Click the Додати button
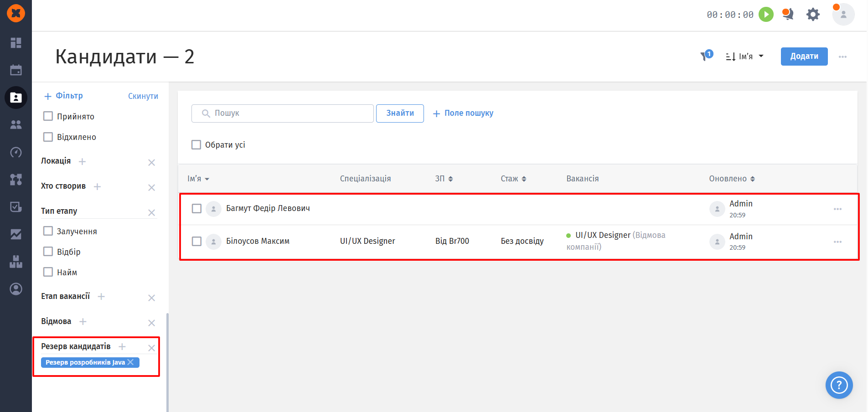 coord(804,57)
